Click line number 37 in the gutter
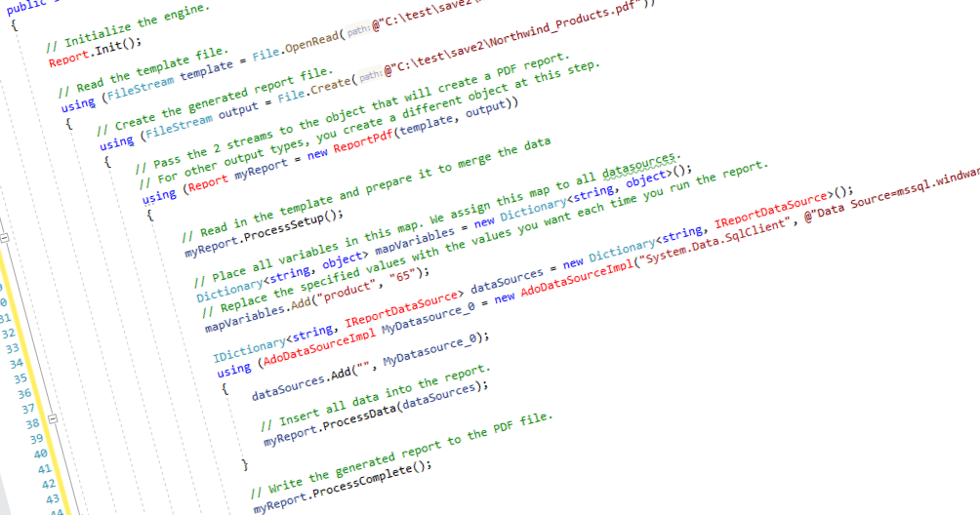Viewport: 980px width, 515px height. coord(28,409)
